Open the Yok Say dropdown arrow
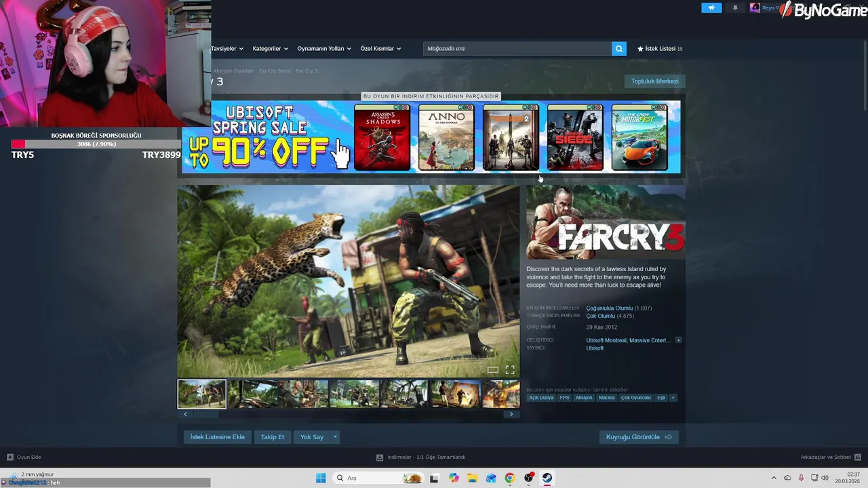Viewport: 868px width, 488px height. tap(335, 437)
